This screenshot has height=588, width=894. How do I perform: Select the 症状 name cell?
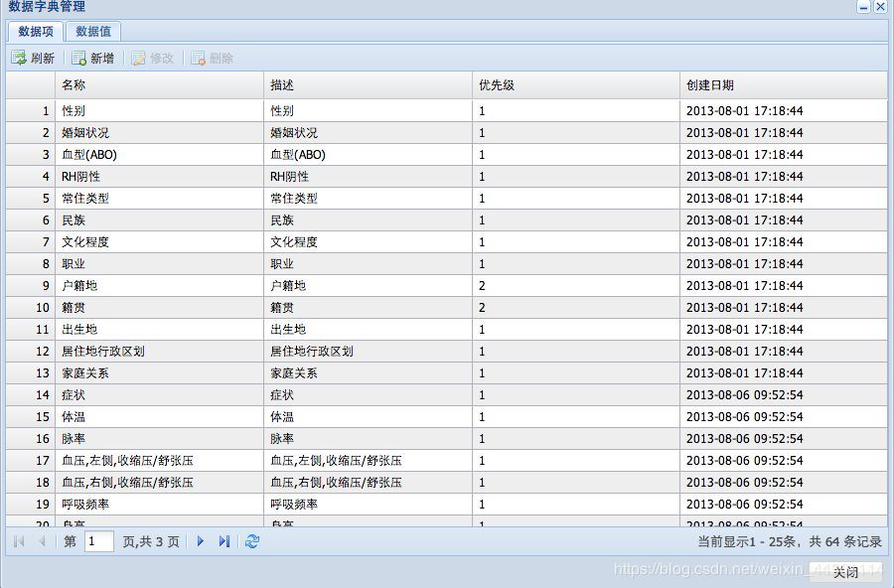tap(159, 394)
